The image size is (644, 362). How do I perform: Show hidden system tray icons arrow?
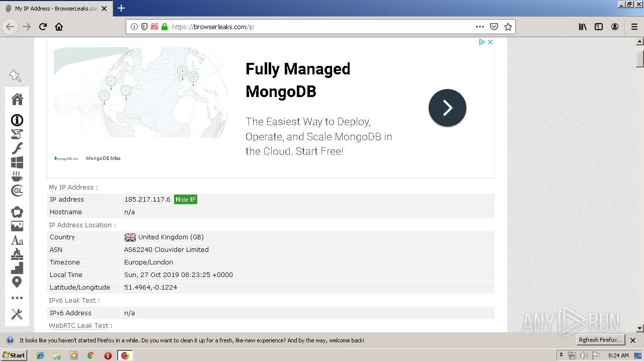click(x=561, y=355)
